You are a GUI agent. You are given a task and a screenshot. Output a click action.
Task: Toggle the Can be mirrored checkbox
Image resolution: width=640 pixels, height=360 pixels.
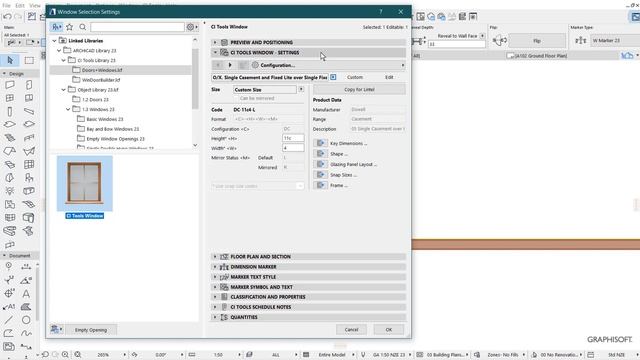point(236,98)
